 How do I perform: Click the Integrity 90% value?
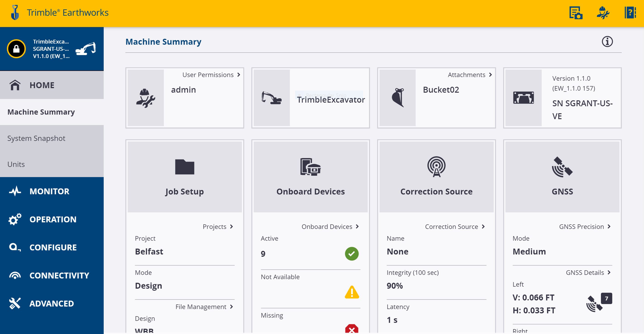(395, 286)
